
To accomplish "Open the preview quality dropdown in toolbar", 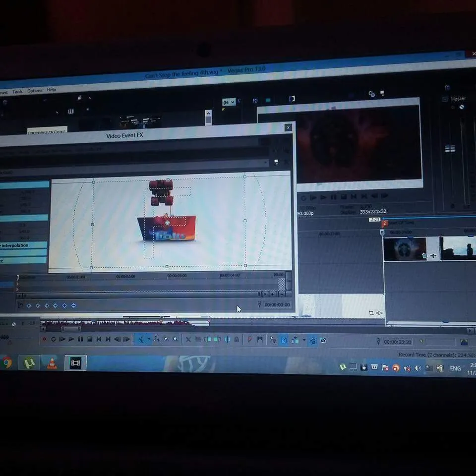I will 229,102.
